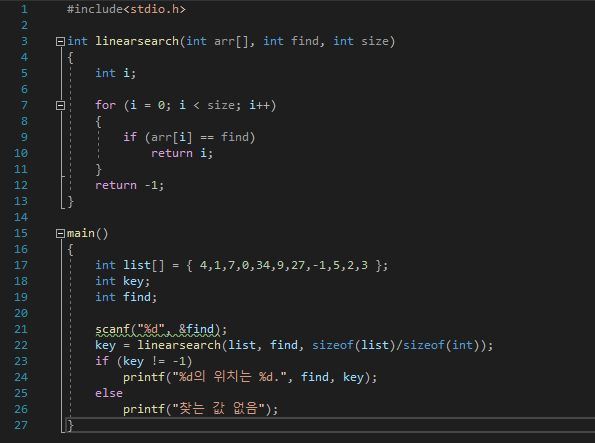Click the printf '찾는 값 없음' line
The width and height of the screenshot is (595, 443).
pyautogui.click(x=200, y=409)
